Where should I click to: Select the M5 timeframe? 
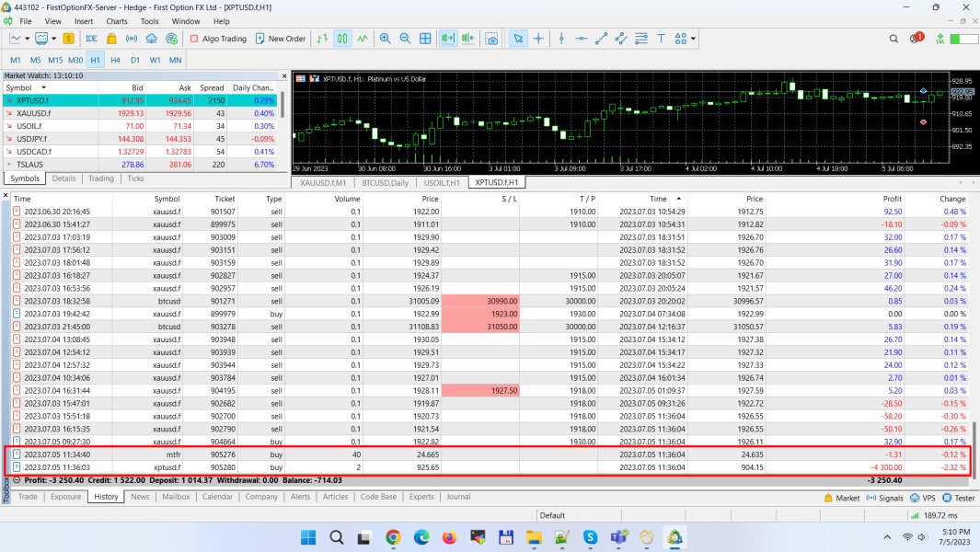pos(35,60)
